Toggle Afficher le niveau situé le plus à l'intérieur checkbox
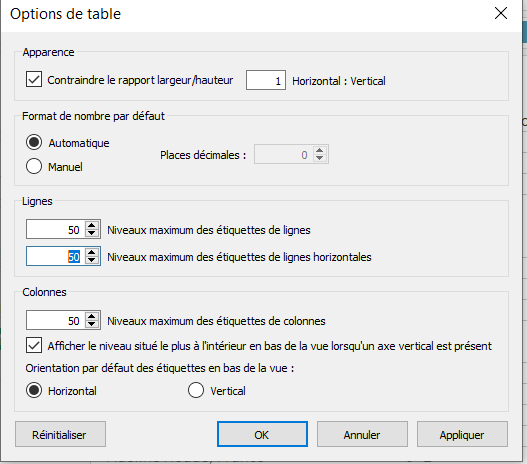 point(34,345)
